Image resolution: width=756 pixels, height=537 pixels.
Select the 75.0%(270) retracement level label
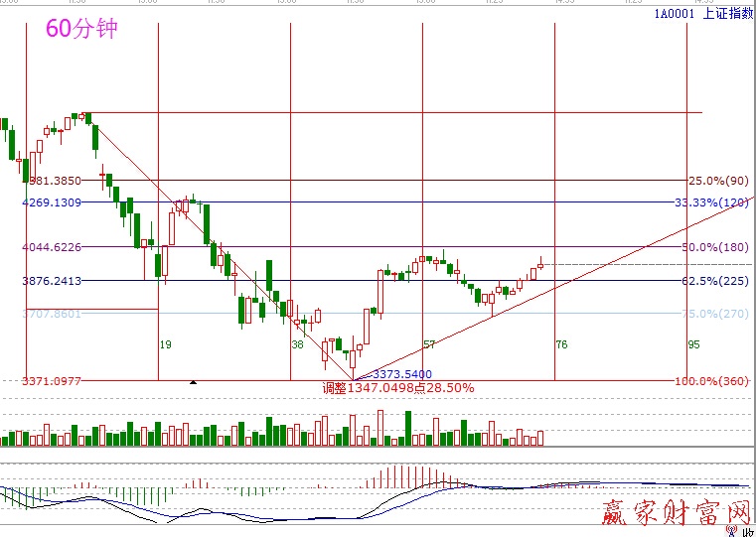716,314
